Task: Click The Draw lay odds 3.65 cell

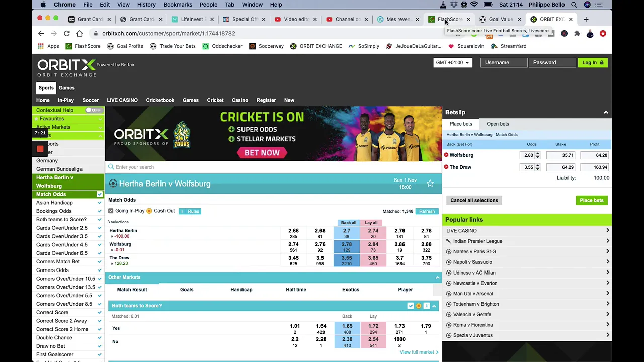Action: click(x=373, y=260)
